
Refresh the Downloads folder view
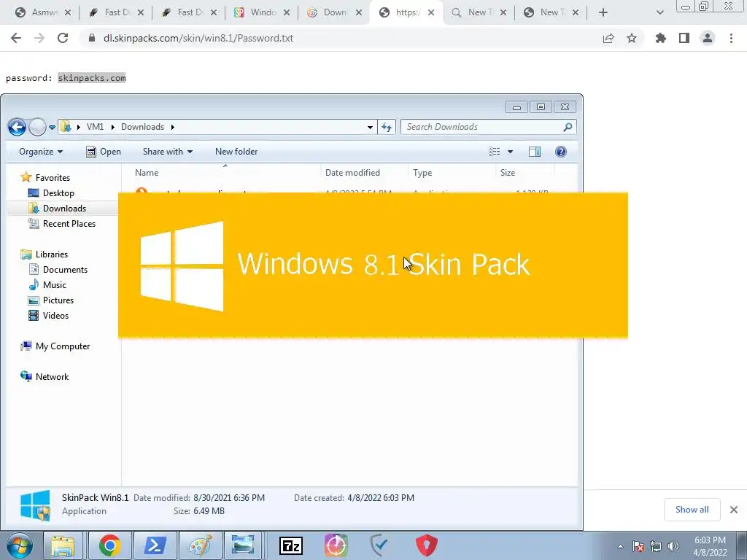(x=387, y=127)
